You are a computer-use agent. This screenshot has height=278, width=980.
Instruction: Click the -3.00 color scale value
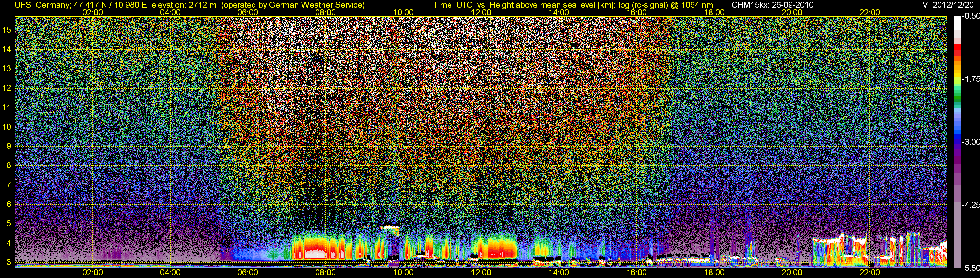coord(971,142)
